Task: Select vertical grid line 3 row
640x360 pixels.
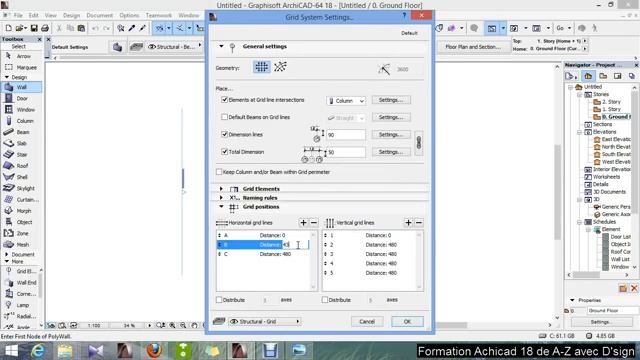Action: 370,254
